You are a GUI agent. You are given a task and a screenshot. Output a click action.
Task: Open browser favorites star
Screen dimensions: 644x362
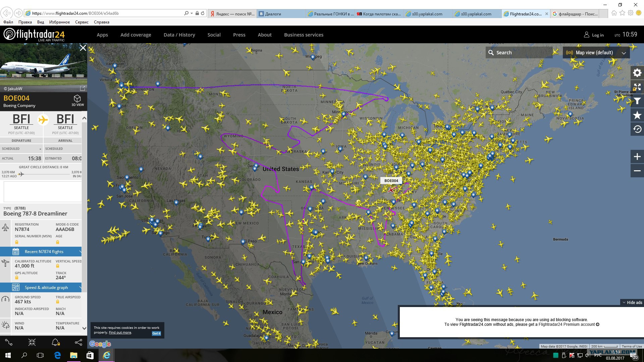coord(622,13)
